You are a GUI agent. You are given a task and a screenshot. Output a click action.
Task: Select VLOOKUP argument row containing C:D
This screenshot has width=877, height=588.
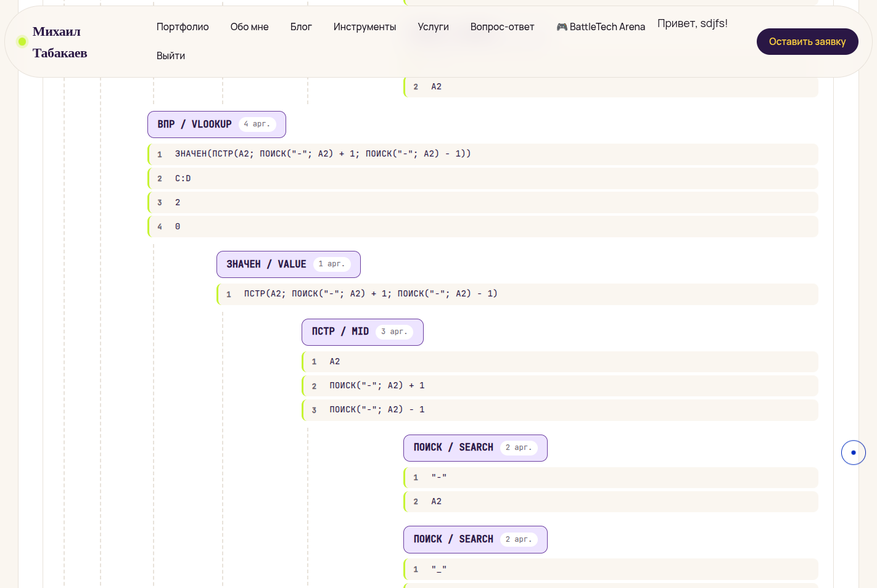(483, 178)
